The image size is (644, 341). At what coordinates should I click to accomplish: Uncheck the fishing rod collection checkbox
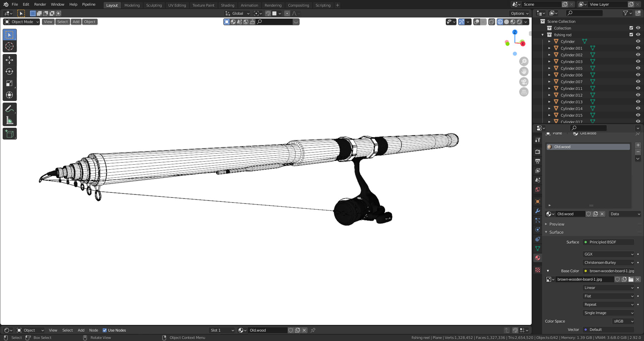coord(631,34)
